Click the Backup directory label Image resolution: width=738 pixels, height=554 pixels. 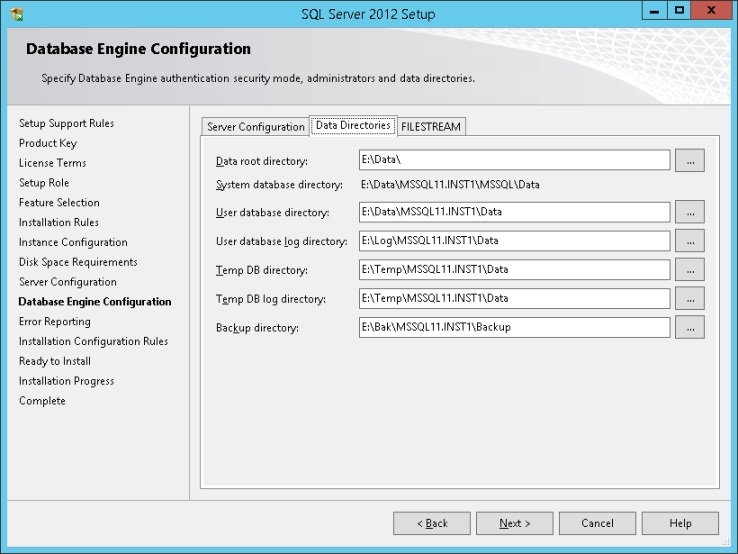(x=257, y=328)
